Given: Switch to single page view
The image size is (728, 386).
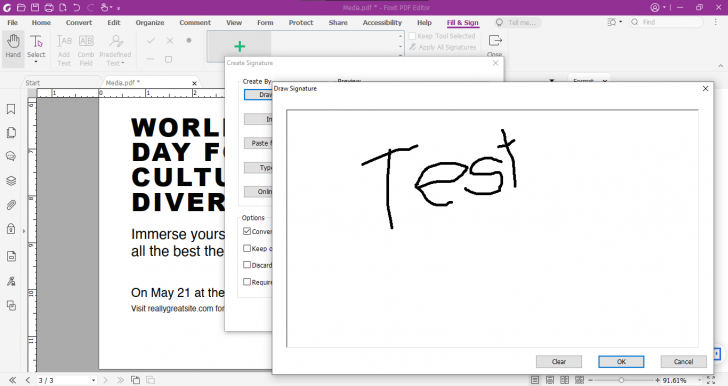Looking at the screenshot, I should pyautogui.click(x=535, y=380).
